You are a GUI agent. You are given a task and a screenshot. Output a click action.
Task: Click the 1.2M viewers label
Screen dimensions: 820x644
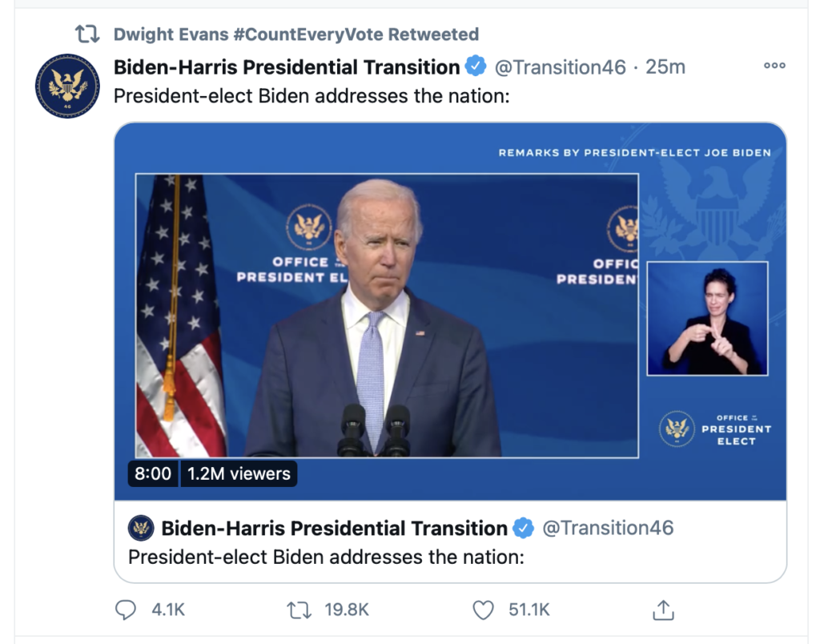click(239, 473)
